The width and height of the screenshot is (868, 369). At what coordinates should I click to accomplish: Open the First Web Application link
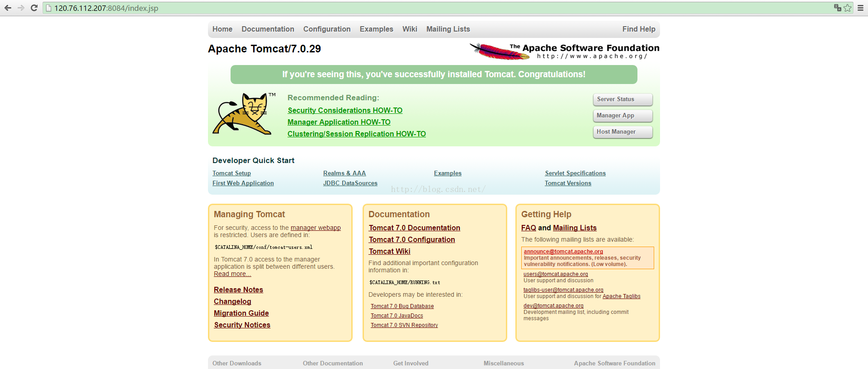243,183
